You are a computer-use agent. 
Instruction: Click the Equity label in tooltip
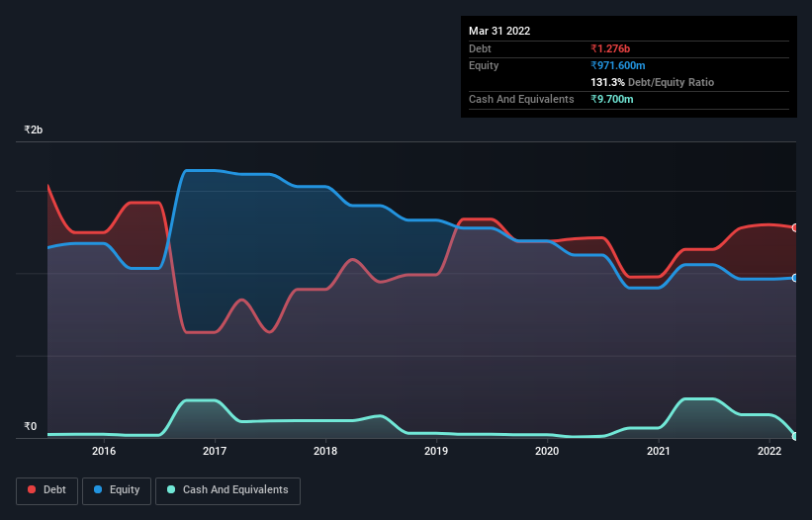(x=484, y=65)
